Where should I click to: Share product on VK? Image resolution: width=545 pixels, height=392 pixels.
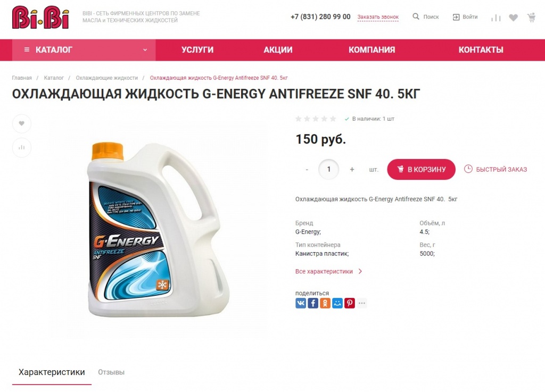(x=301, y=303)
